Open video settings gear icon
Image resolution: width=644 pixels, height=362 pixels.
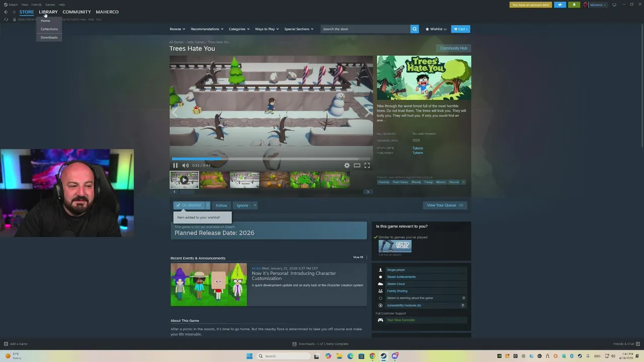point(347,165)
